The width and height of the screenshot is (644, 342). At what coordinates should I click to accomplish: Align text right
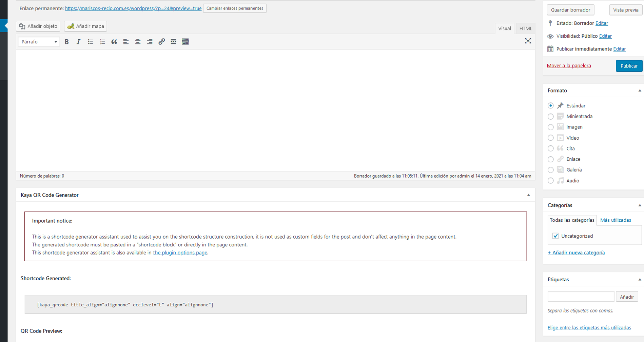150,42
